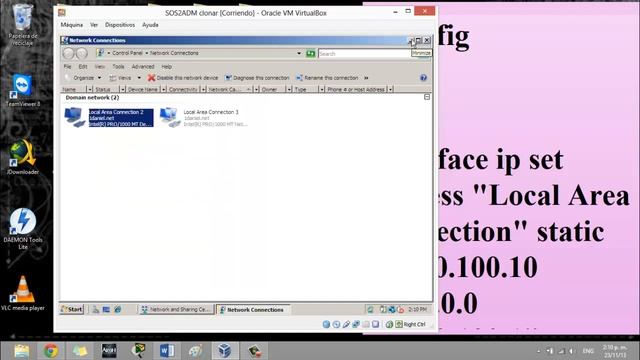Sort by Phone # or Host Address column
Image resolution: width=640 pixels, height=360 pixels.
click(356, 89)
